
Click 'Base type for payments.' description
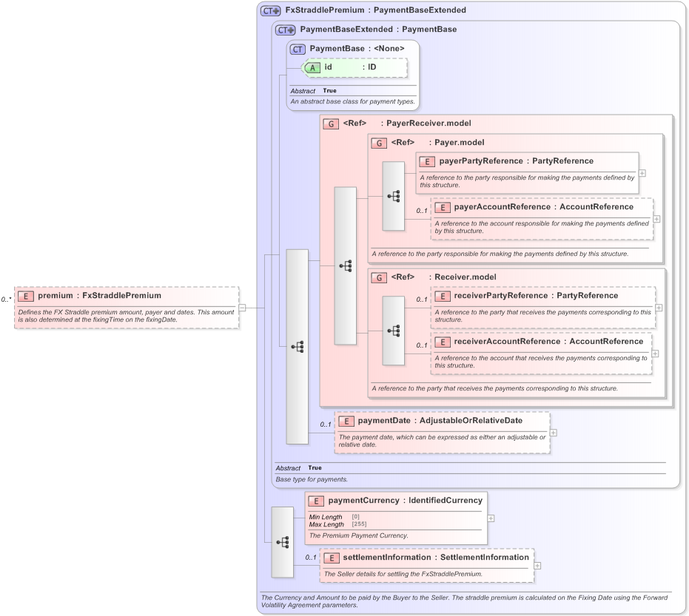pos(312,479)
